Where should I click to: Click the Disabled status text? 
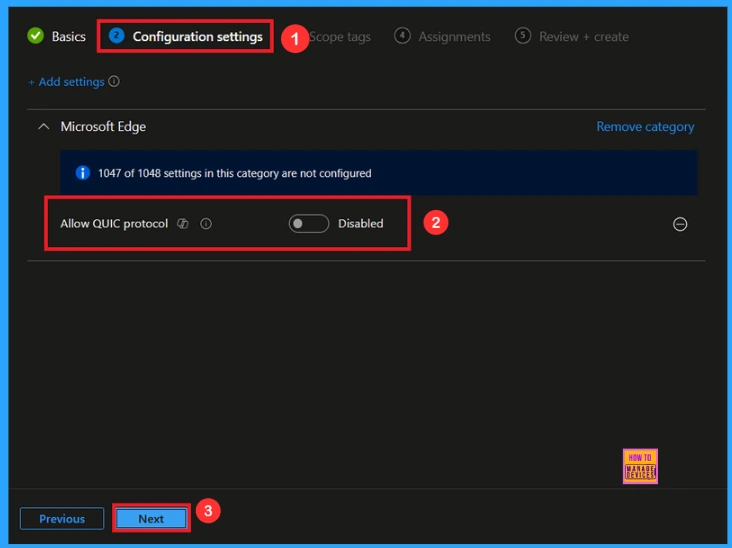tap(360, 224)
